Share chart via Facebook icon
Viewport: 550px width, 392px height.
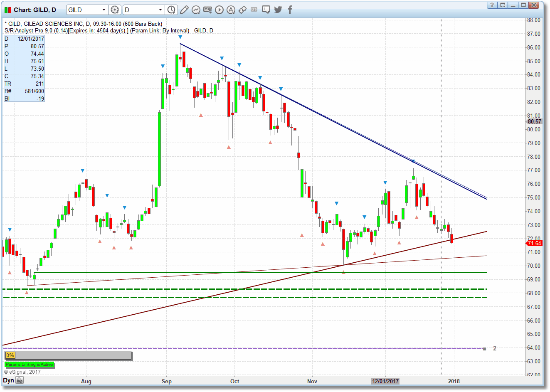(x=290, y=10)
